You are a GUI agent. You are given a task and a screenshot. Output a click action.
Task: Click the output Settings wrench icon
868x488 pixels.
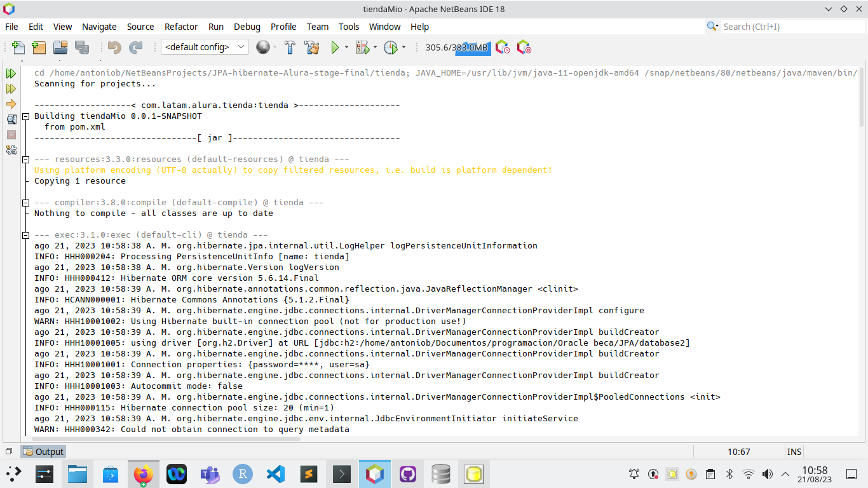coord(11,150)
